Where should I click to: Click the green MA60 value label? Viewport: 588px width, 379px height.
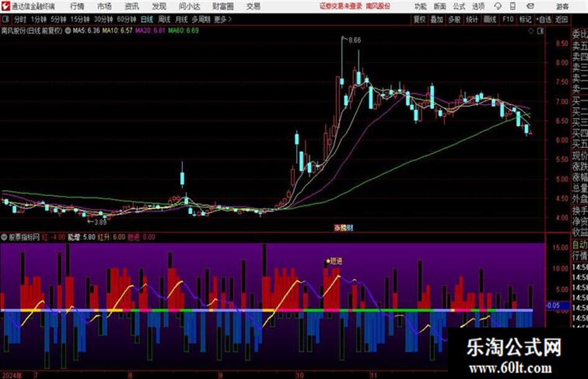click(x=184, y=30)
